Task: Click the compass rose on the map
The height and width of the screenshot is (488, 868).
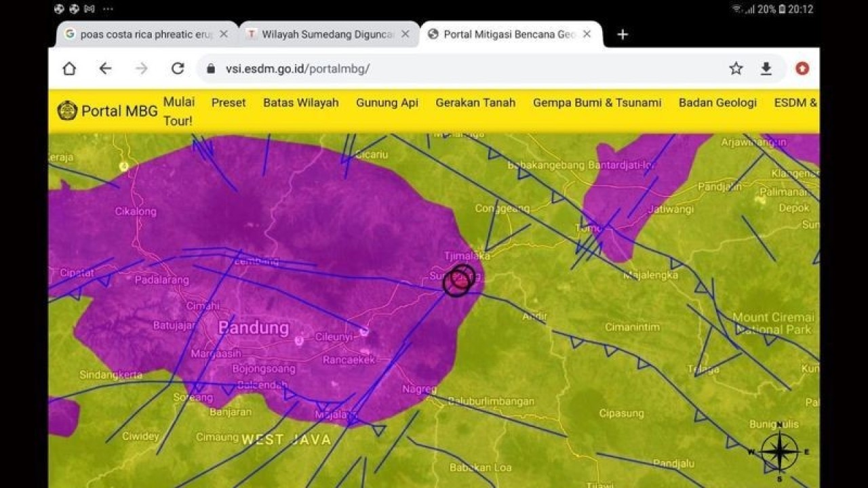Action: (x=780, y=451)
